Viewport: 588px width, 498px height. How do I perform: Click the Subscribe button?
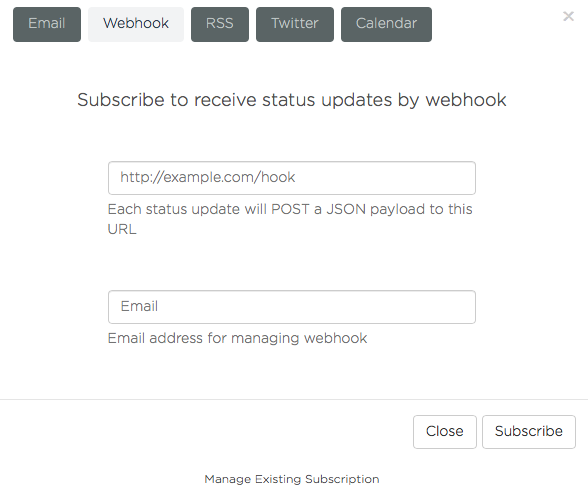click(529, 432)
